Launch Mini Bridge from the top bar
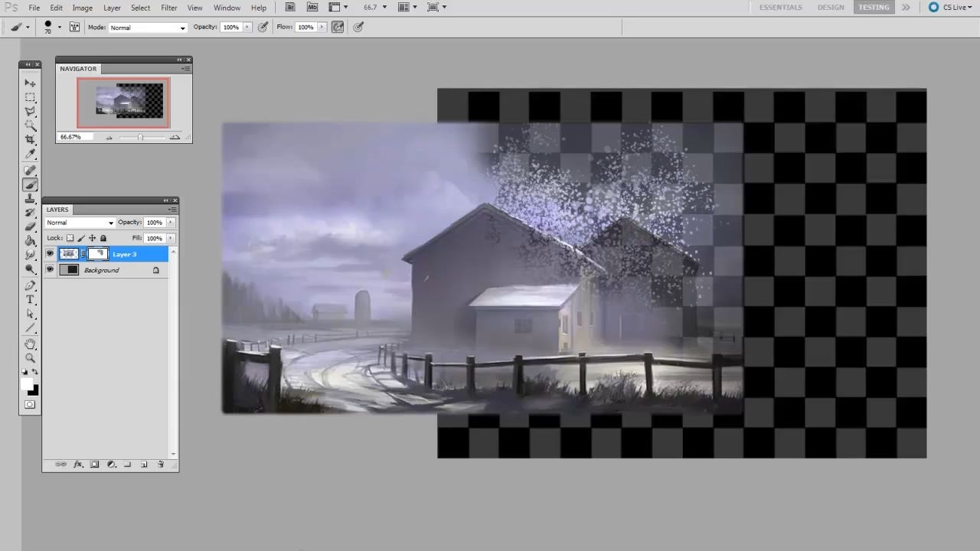This screenshot has height=551, width=980. (312, 7)
